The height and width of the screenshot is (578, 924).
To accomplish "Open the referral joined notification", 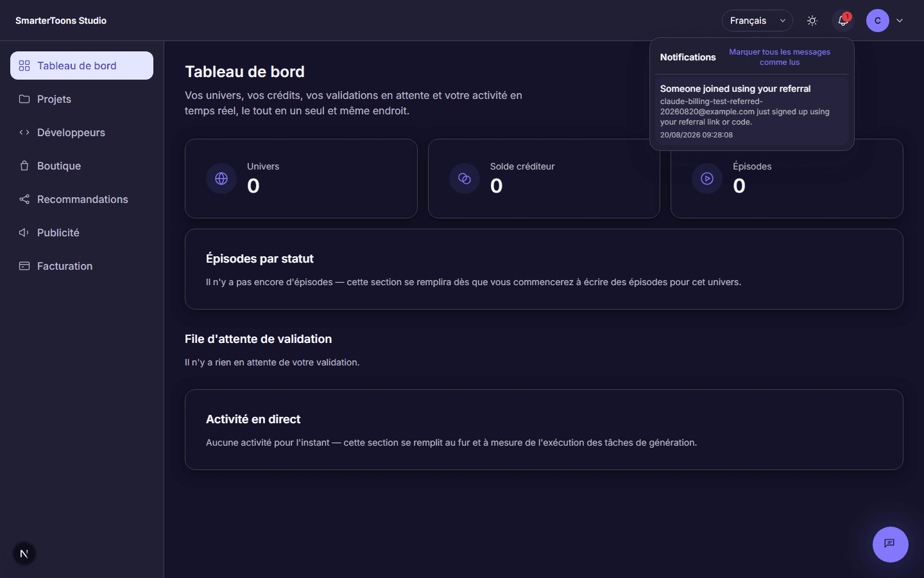I will (752, 111).
